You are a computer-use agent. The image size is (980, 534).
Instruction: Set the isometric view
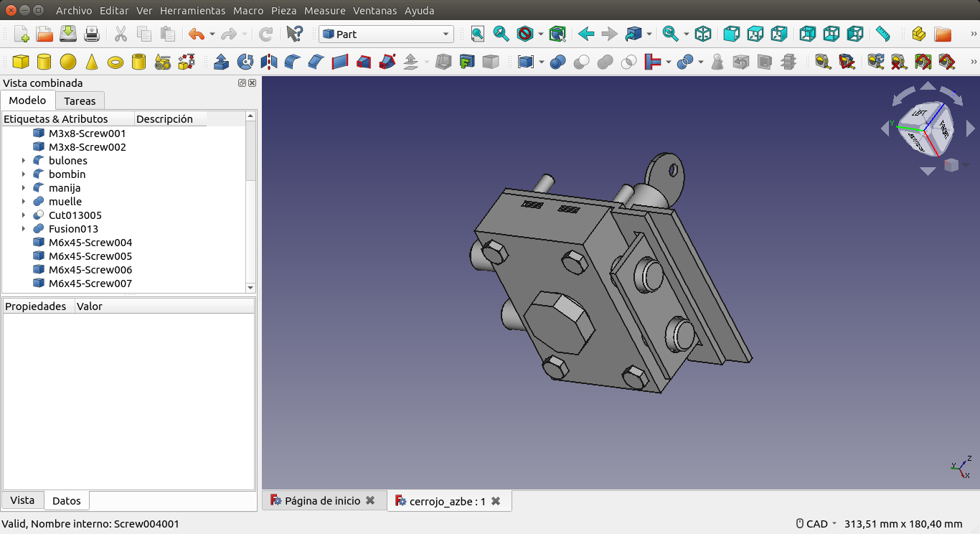coord(704,34)
